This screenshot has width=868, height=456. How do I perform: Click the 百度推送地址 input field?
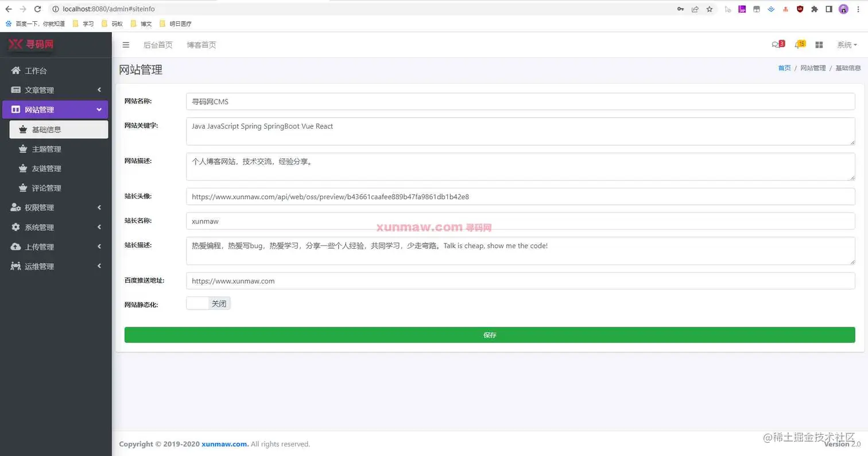coord(521,281)
